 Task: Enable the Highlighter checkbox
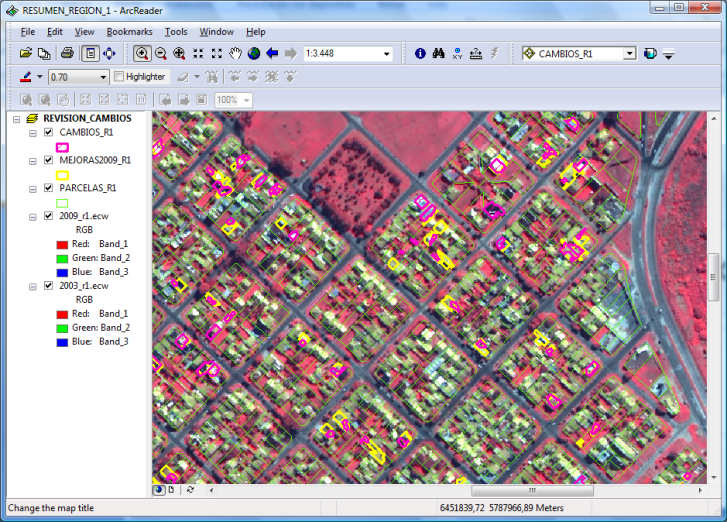pyautogui.click(x=119, y=76)
